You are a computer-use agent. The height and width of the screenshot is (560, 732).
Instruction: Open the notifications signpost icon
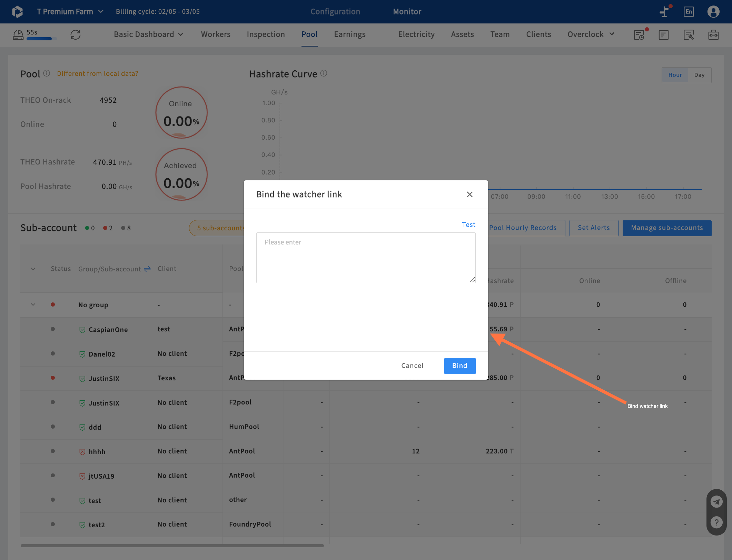click(x=665, y=11)
